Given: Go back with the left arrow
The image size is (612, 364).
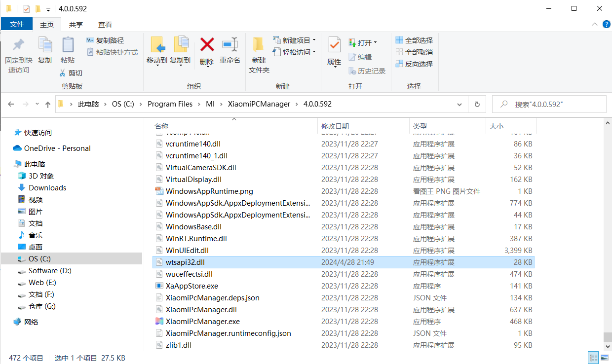Looking at the screenshot, I should pyautogui.click(x=11, y=104).
